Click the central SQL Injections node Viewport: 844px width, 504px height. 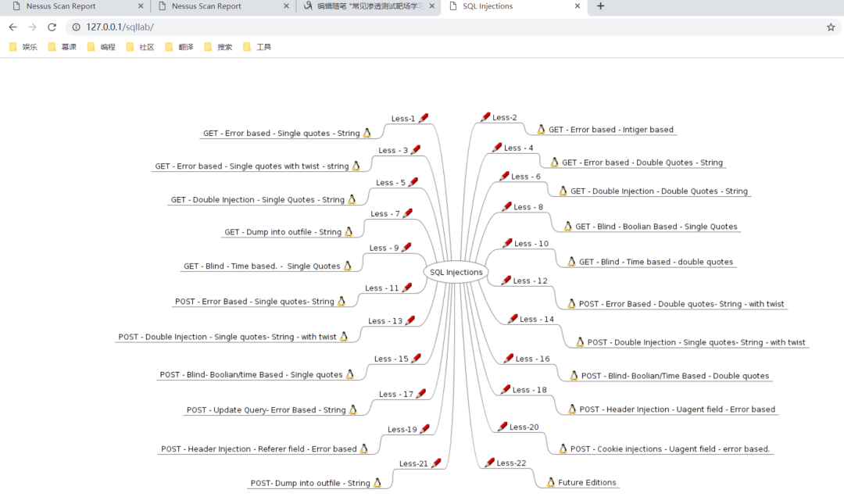456,272
